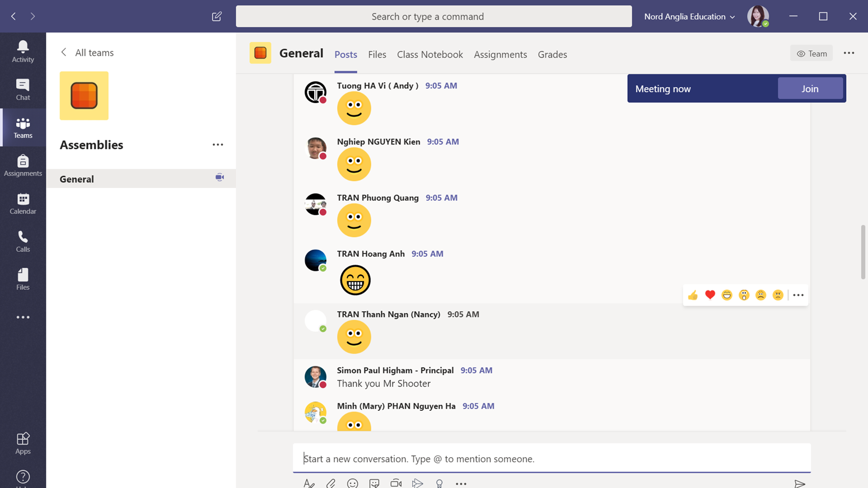The image size is (868, 488).
Task: Open the Calls section
Action: pos(23,242)
